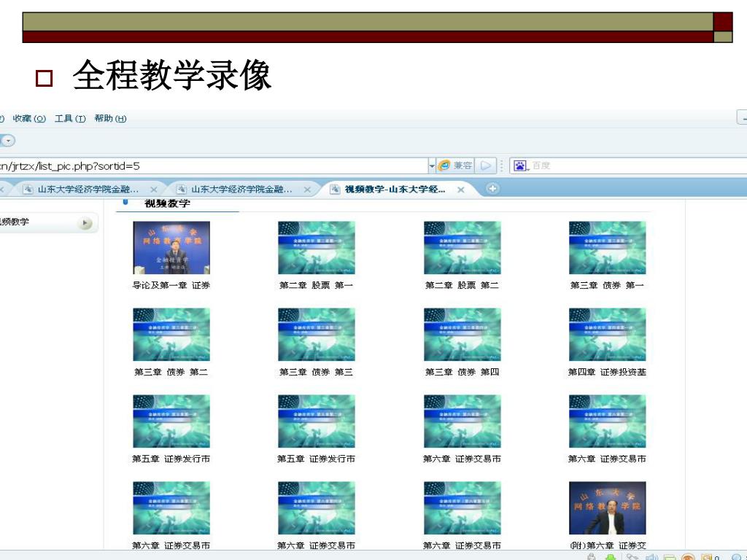Open the 导论及第一章 证券 video thumbnail

tap(171, 248)
